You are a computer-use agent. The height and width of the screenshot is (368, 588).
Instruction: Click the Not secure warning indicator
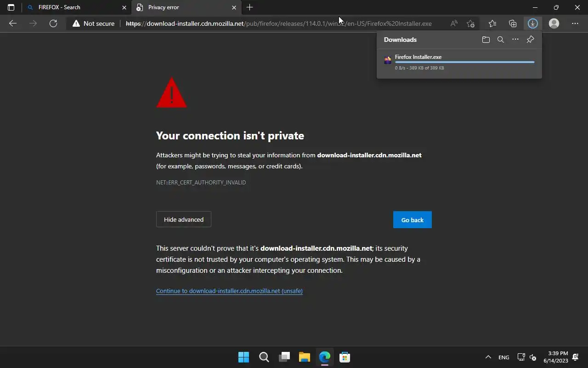click(94, 23)
